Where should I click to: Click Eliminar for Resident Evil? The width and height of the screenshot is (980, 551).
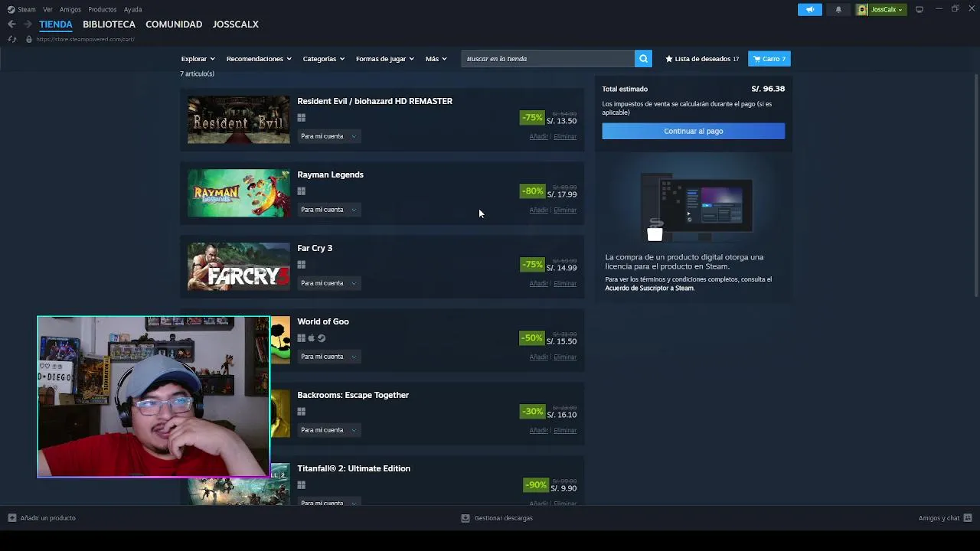565,136
